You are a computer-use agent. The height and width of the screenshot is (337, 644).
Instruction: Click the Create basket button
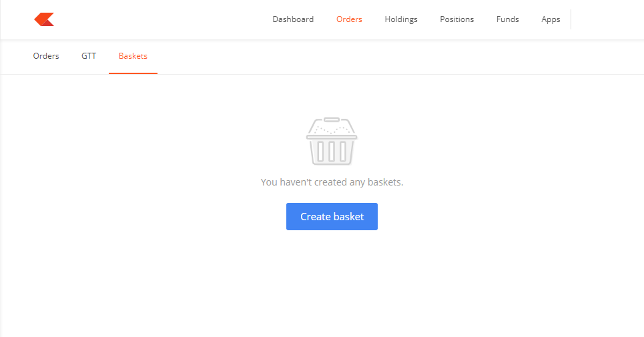click(332, 216)
